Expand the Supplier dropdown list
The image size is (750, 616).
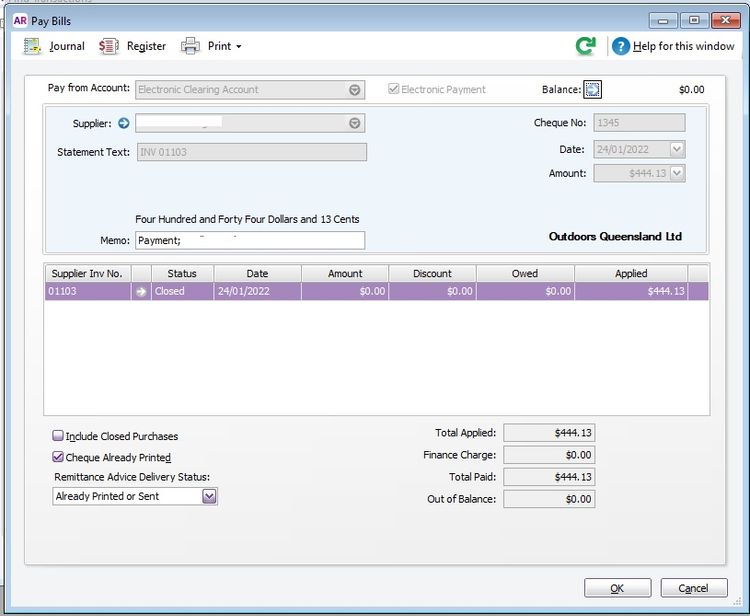355,124
